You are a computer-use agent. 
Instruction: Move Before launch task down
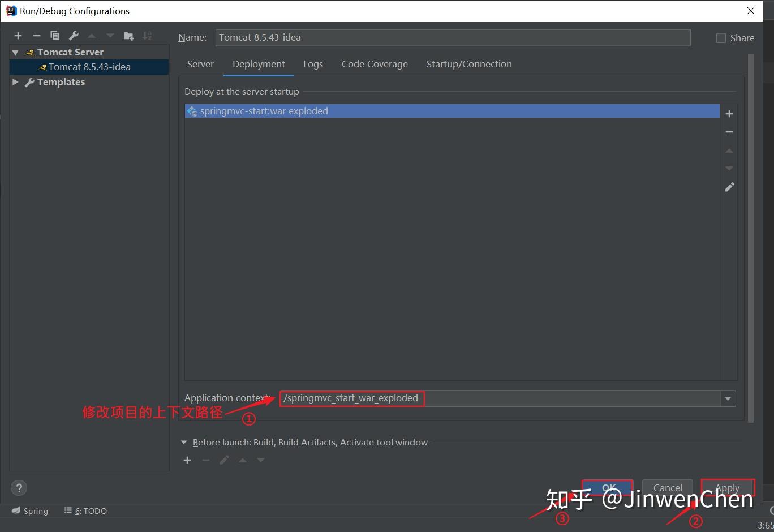[x=261, y=460]
